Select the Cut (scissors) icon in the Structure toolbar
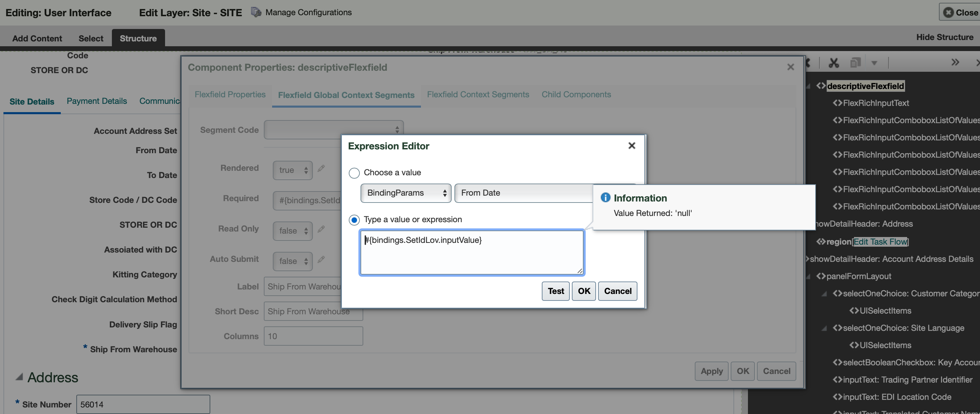 [834, 62]
